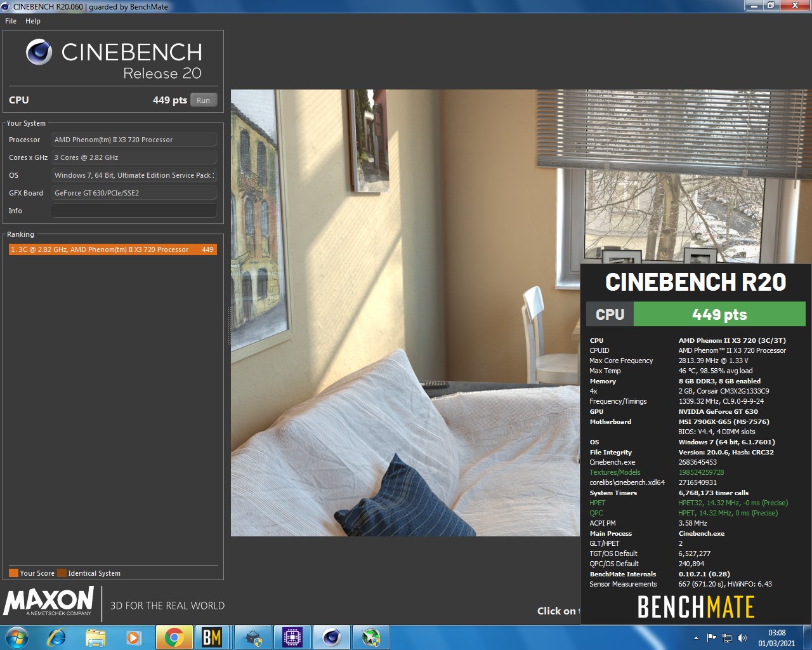Open the Windows Start button
Image resolution: width=812 pixels, height=650 pixels.
[16, 637]
